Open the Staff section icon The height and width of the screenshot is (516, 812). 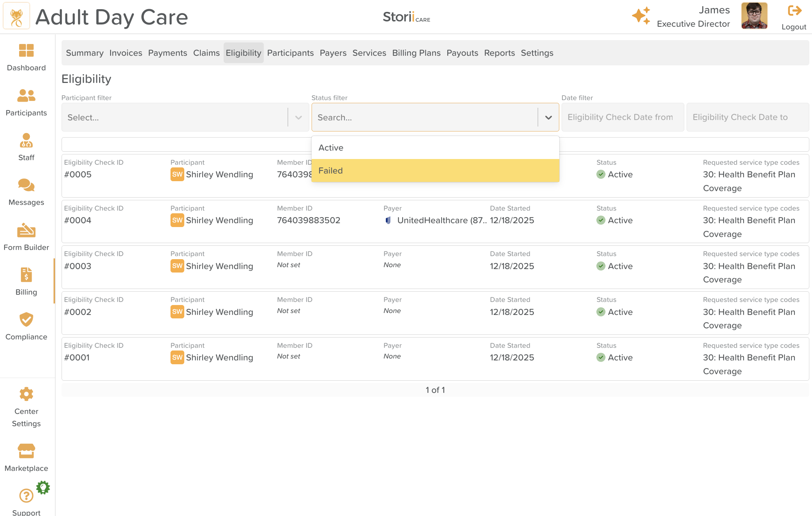click(x=26, y=141)
